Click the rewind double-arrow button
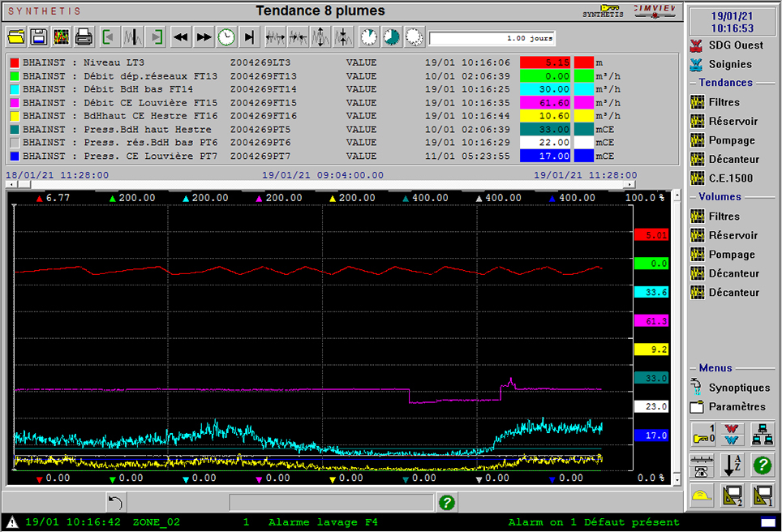Image resolution: width=782 pixels, height=532 pixels. 181,36
